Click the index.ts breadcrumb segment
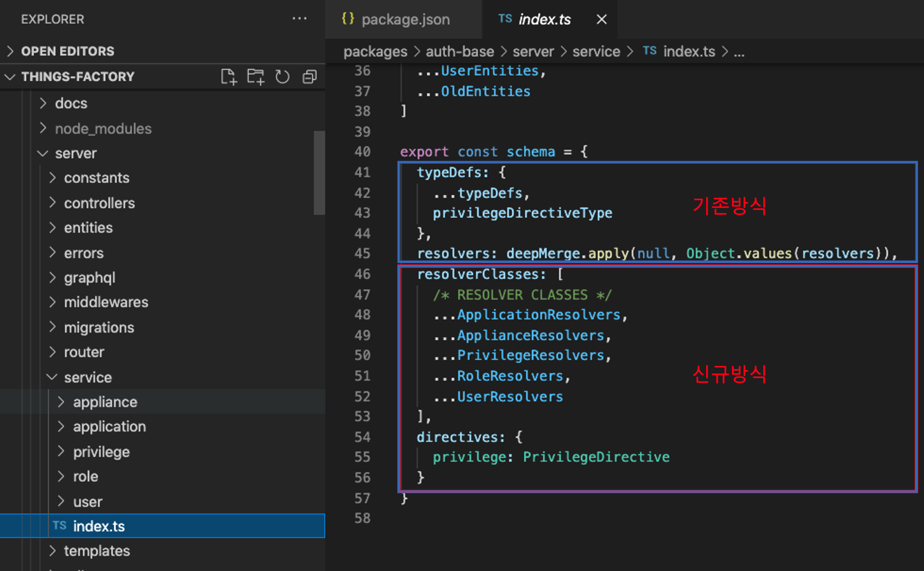 coord(689,52)
